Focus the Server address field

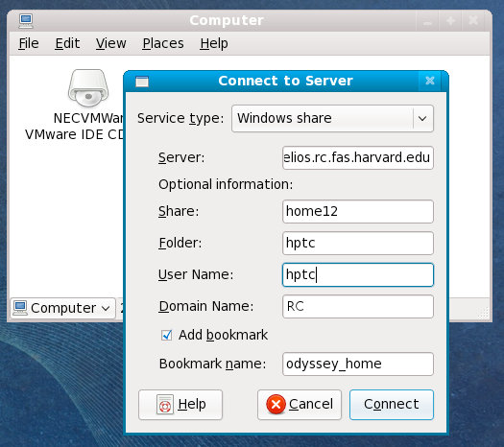click(358, 157)
